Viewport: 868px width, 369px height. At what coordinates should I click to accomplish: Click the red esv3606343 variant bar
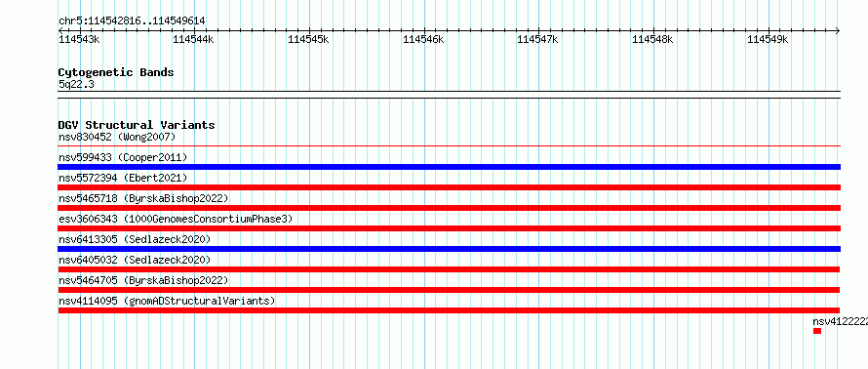449,228
